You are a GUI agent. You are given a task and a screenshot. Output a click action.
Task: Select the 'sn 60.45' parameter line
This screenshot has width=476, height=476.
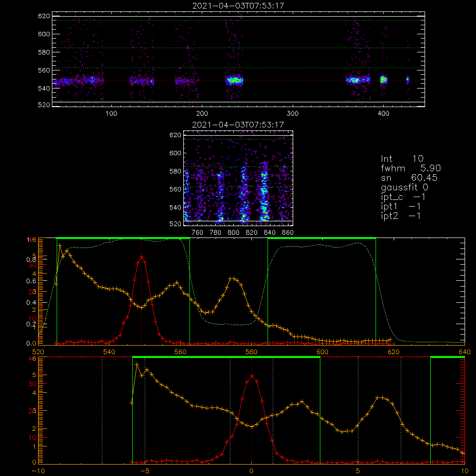409,178
